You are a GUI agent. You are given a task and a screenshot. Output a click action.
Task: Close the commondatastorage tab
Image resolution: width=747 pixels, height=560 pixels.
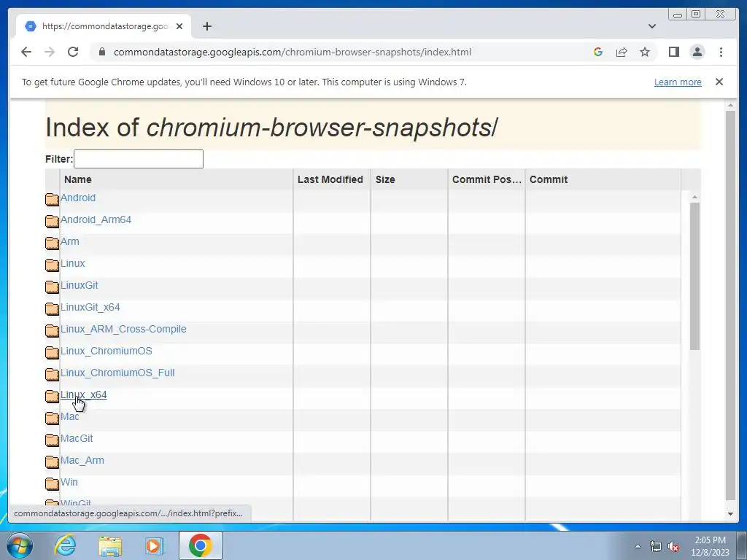[x=179, y=26]
